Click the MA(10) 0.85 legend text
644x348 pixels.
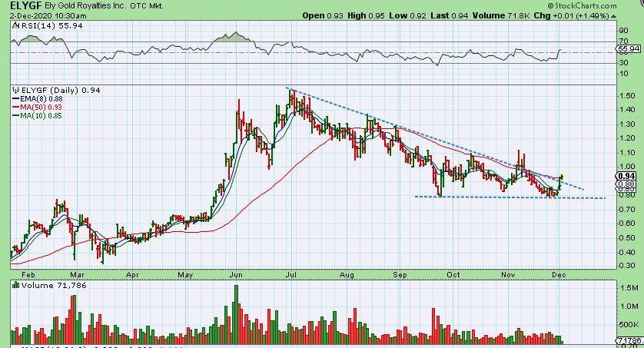point(41,116)
